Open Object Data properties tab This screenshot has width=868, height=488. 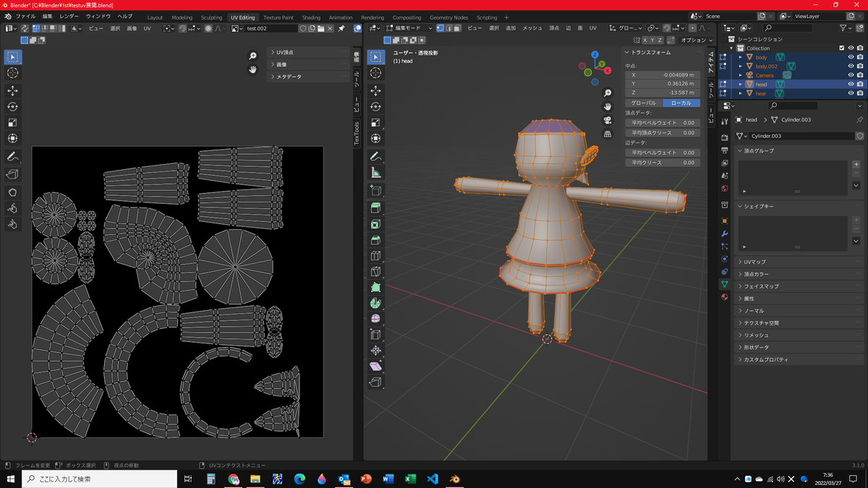click(x=724, y=284)
